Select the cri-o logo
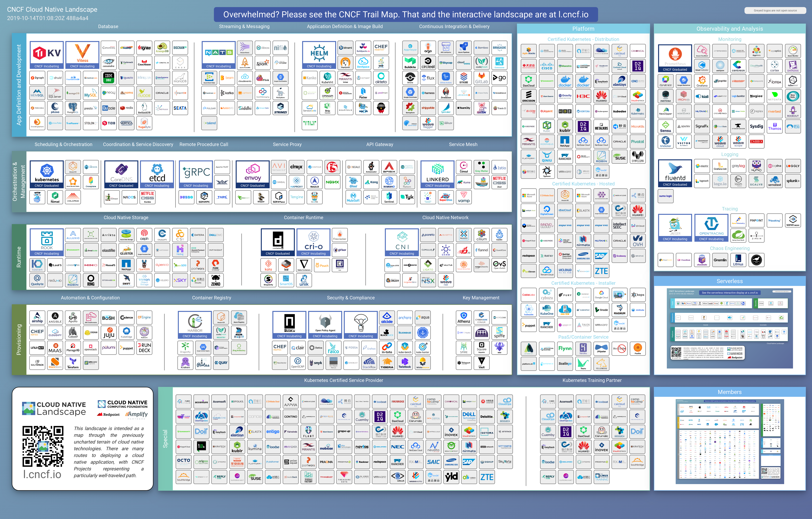 click(x=313, y=242)
